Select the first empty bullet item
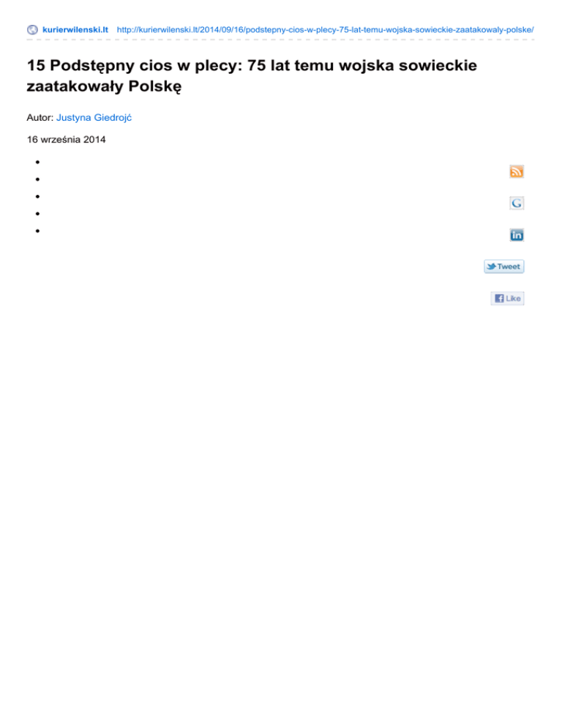The image size is (562, 728). pos(37,162)
